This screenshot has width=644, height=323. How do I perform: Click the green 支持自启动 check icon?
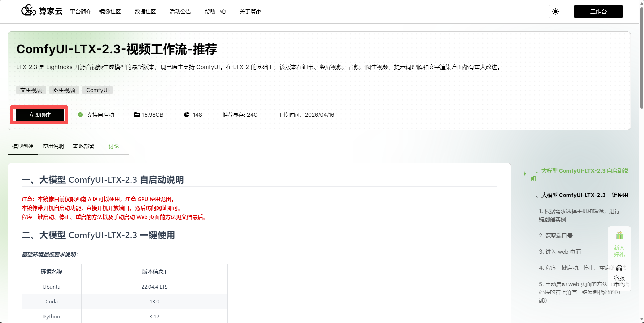coord(80,115)
